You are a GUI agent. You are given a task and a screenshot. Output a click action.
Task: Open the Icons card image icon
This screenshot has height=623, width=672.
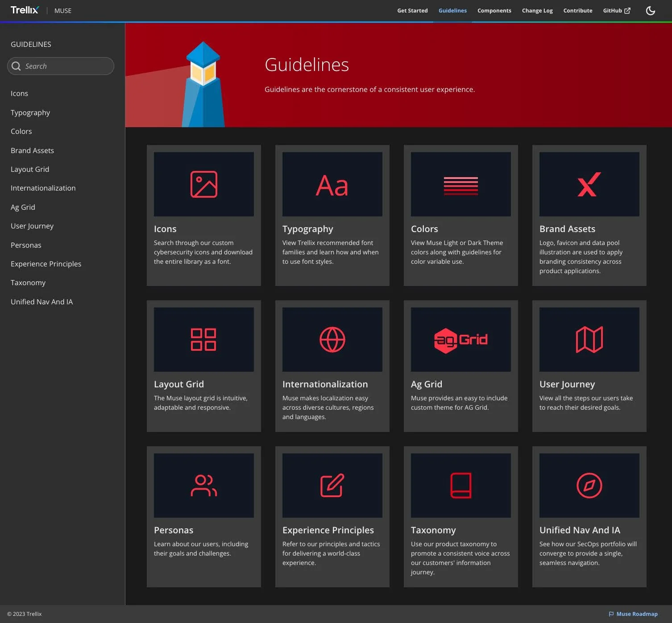click(x=204, y=184)
